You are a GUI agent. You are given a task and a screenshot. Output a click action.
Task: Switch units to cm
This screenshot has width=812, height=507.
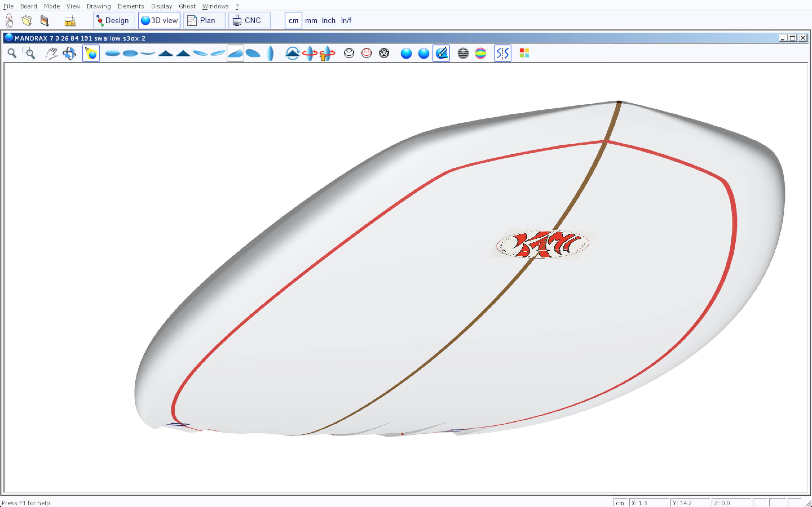pyautogui.click(x=293, y=21)
